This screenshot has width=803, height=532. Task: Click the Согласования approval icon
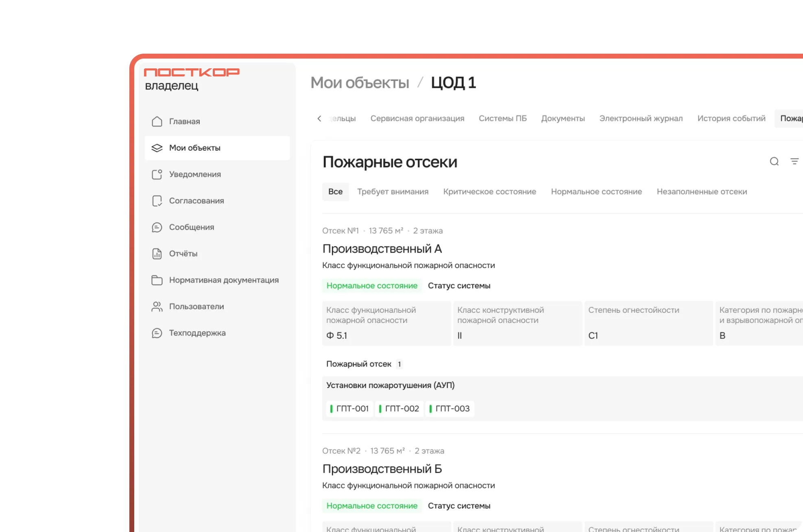click(157, 201)
